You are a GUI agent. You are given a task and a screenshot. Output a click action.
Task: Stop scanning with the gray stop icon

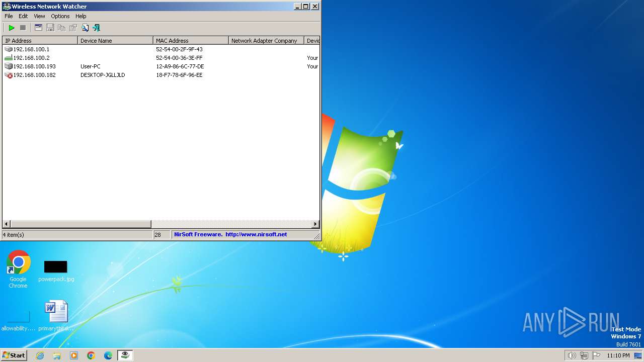pos(23,28)
